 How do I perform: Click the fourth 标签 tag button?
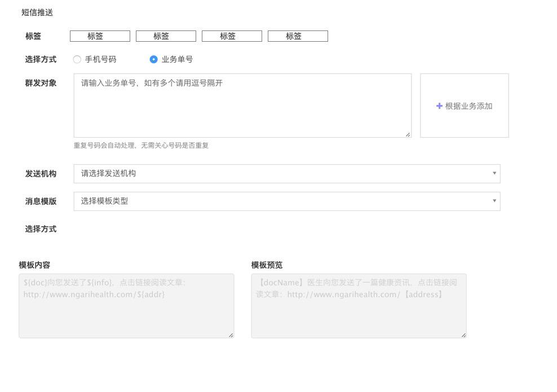click(298, 36)
